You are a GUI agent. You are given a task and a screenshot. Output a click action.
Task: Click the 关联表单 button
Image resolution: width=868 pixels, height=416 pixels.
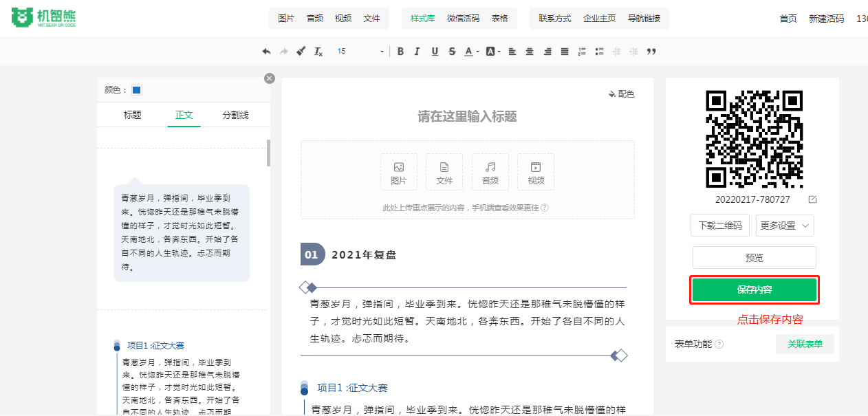[x=805, y=344]
